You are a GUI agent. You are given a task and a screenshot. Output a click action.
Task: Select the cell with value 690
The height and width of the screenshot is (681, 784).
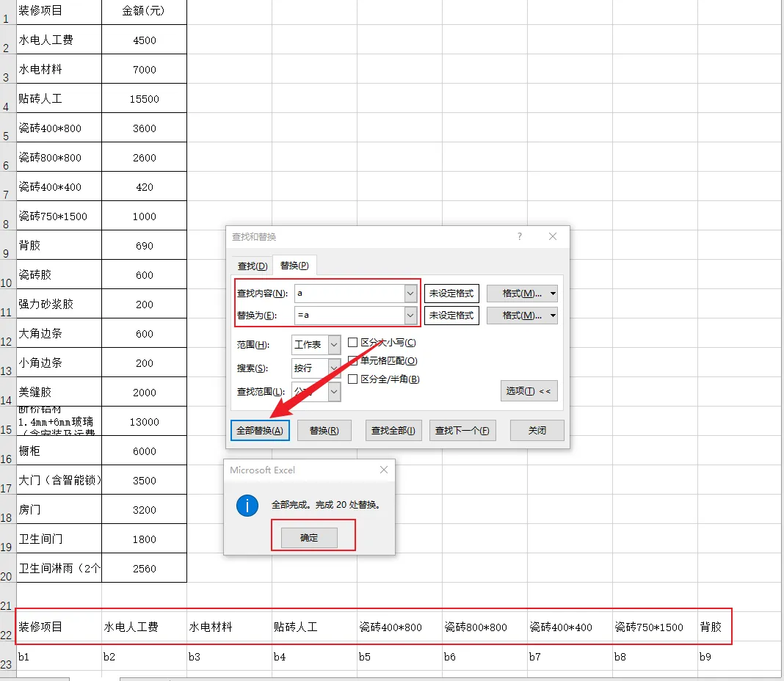coord(145,246)
